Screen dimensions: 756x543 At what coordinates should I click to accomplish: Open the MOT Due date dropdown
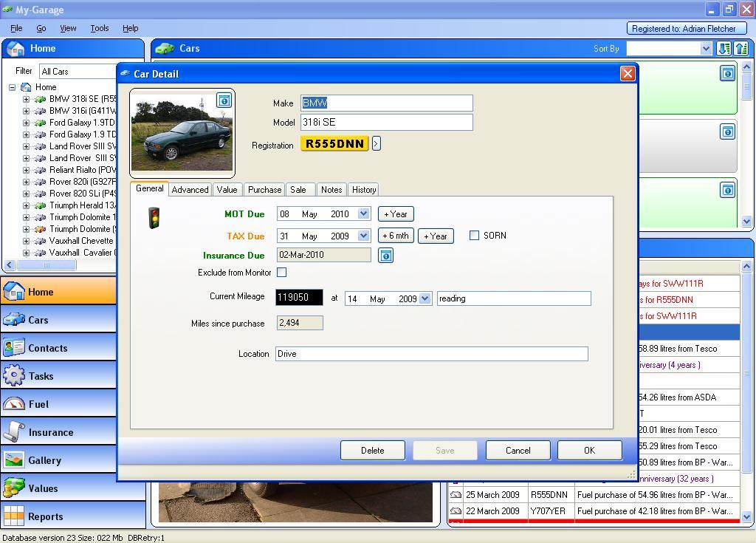tap(363, 214)
